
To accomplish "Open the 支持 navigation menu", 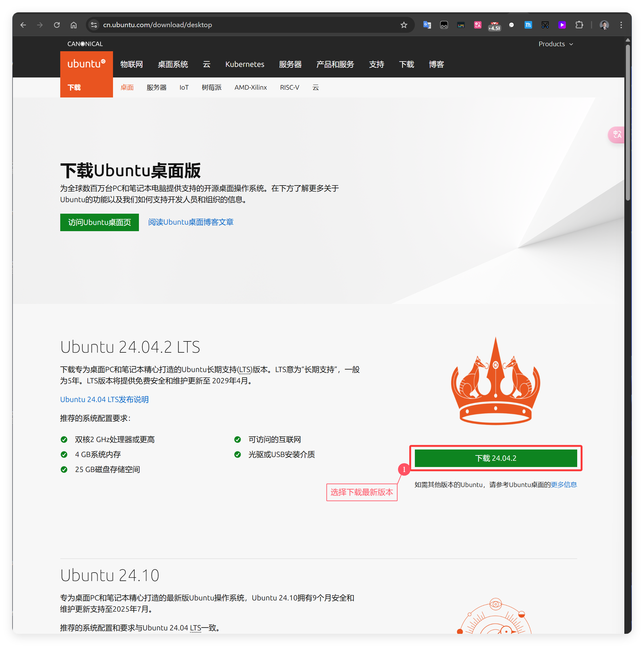I will pyautogui.click(x=376, y=64).
